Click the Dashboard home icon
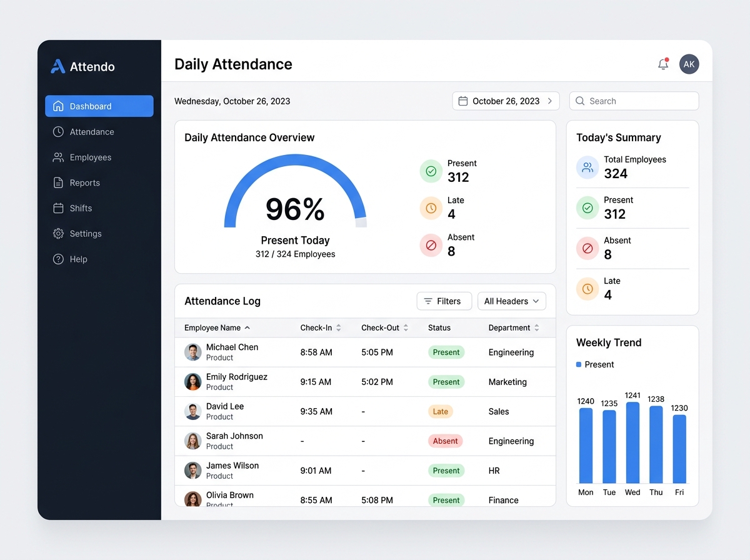Image resolution: width=750 pixels, height=560 pixels. click(x=58, y=106)
